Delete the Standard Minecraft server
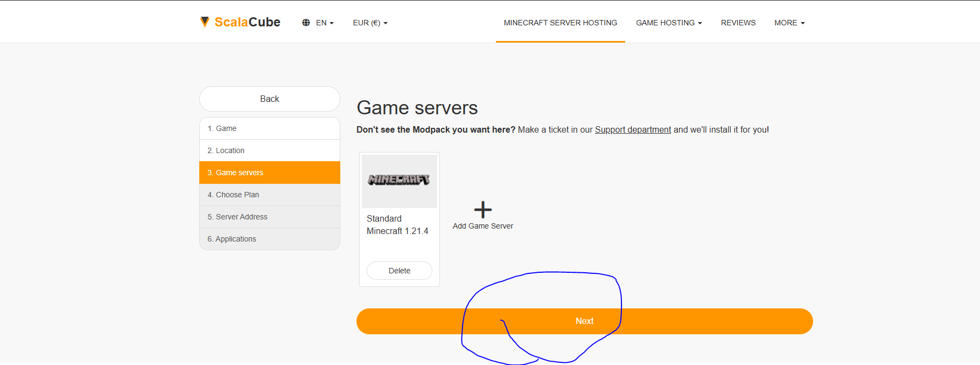Viewport: 980px width, 365px height. pyautogui.click(x=400, y=271)
